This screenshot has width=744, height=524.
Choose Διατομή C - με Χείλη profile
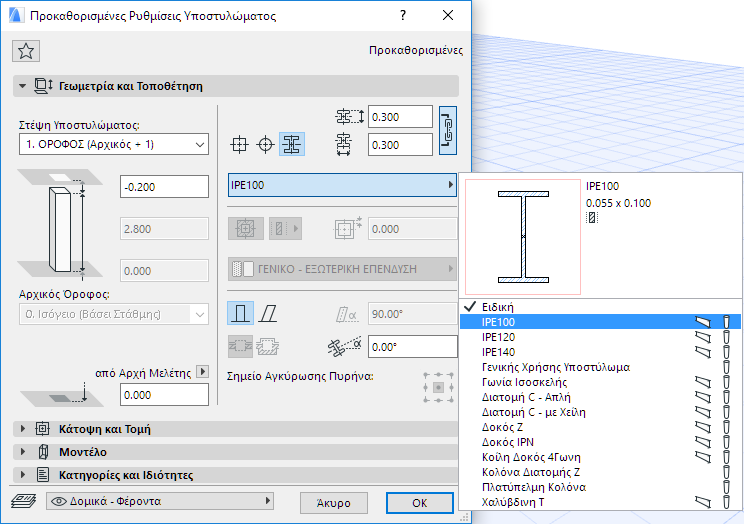coord(600,412)
